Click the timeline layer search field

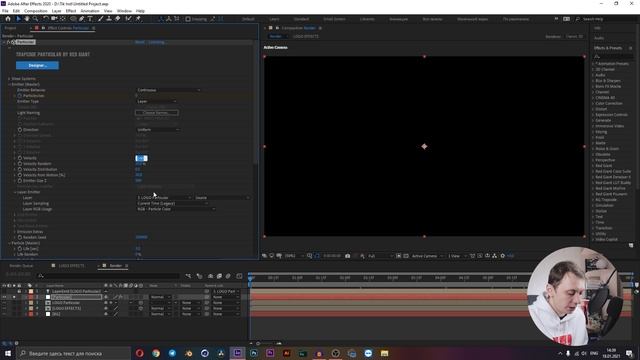pyautogui.click(x=108, y=276)
